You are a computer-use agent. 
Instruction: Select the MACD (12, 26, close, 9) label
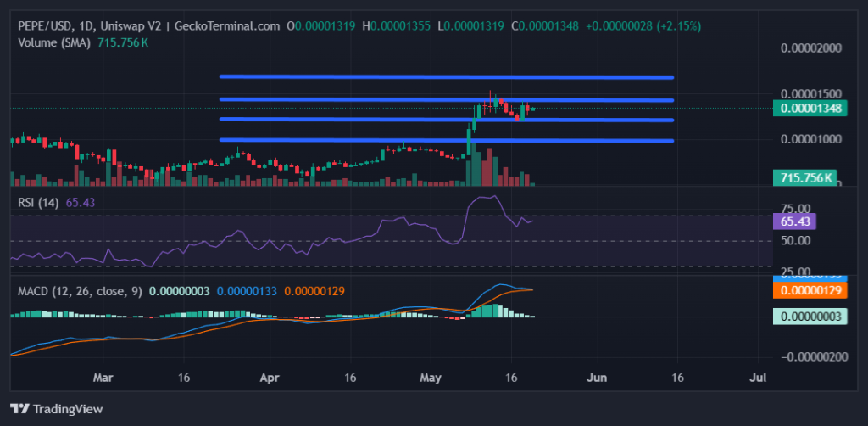click(x=78, y=292)
